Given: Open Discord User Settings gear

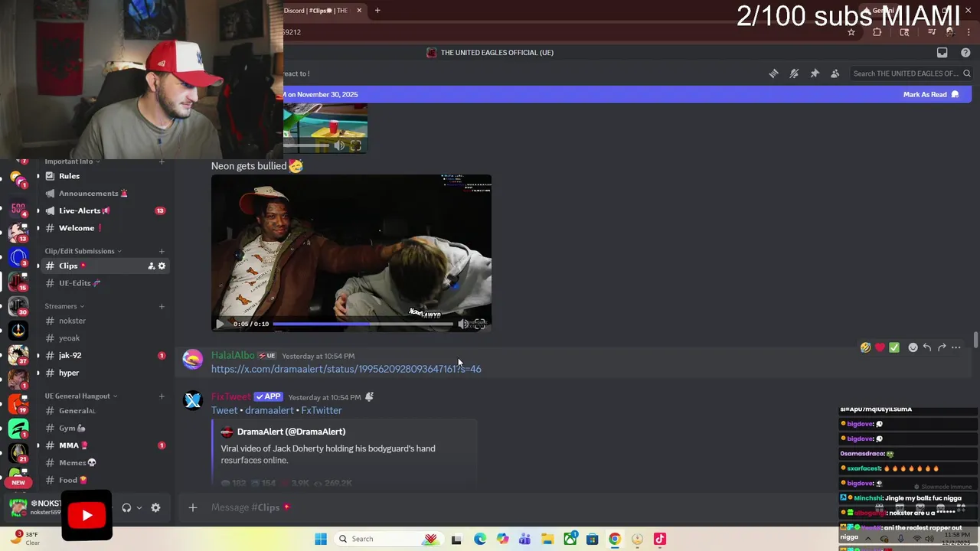Looking at the screenshot, I should click(155, 507).
